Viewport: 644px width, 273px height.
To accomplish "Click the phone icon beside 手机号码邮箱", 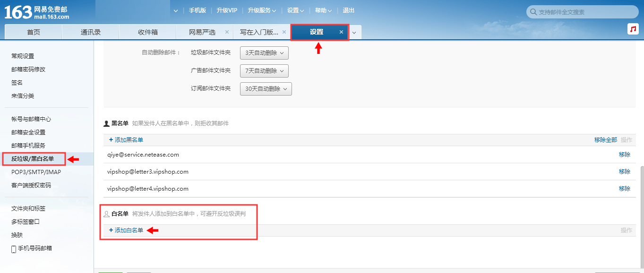I will pos(14,248).
